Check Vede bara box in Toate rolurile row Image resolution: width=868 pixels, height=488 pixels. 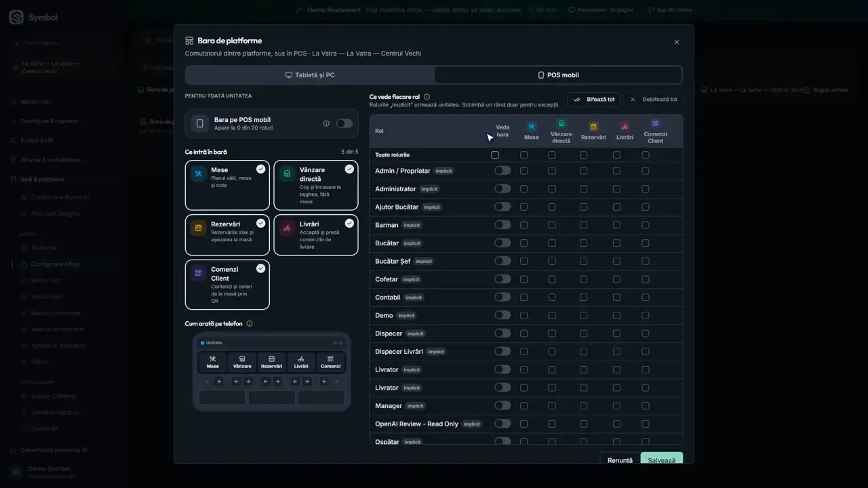[x=495, y=155]
